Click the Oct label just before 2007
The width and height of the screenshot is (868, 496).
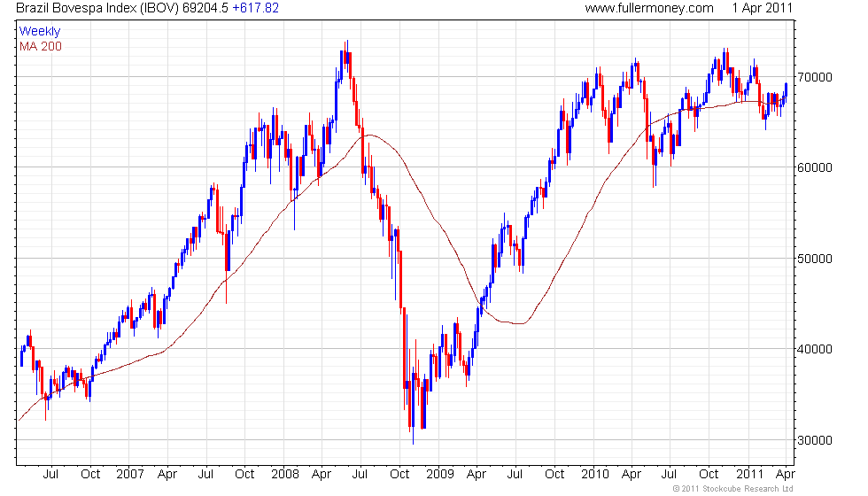click(x=90, y=475)
